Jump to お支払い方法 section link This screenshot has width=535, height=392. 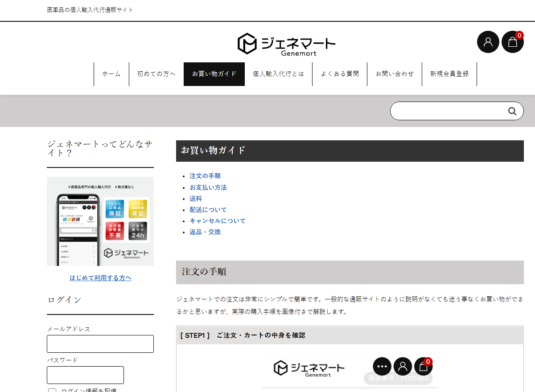tap(208, 188)
